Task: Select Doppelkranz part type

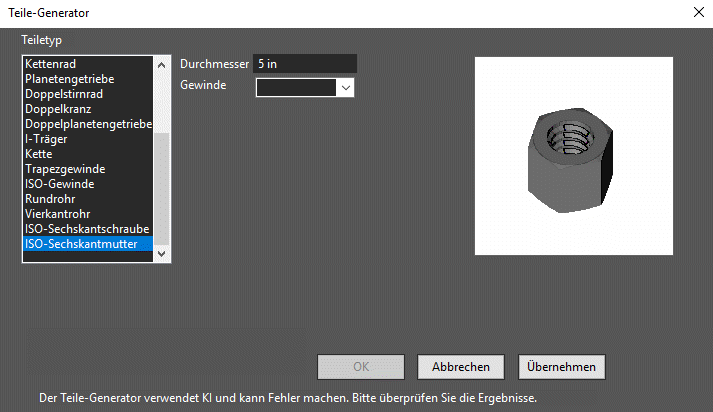Action: (x=88, y=109)
